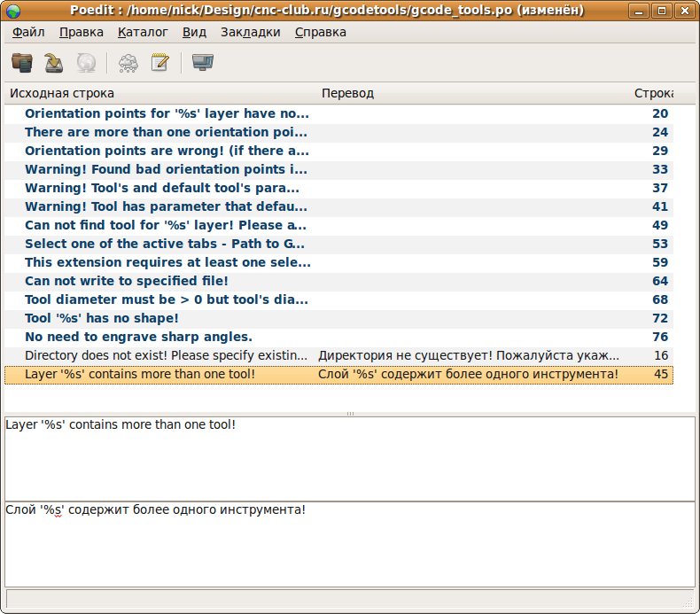Select row "This extension requires at least one sele..."
Image resolution: width=700 pixels, height=614 pixels.
pos(338,262)
